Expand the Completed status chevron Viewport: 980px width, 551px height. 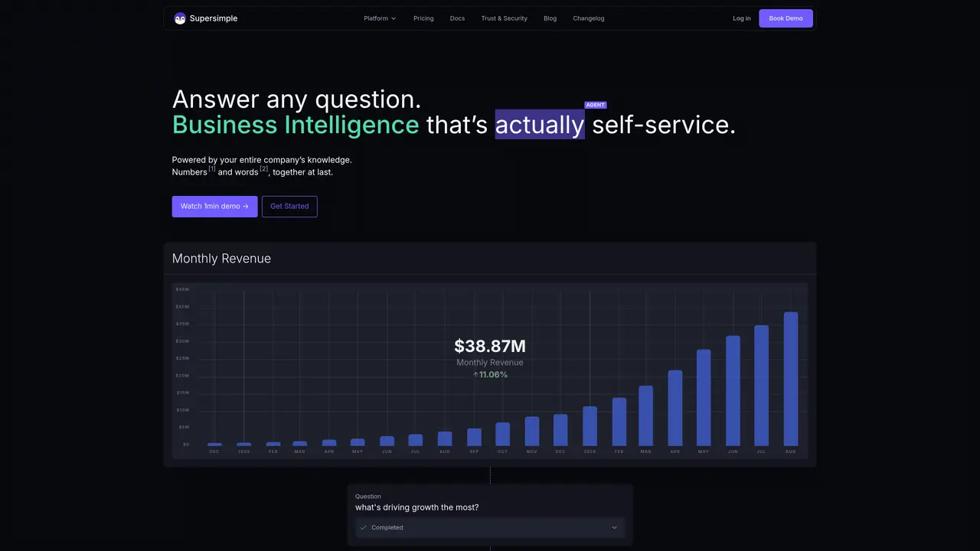pyautogui.click(x=614, y=527)
